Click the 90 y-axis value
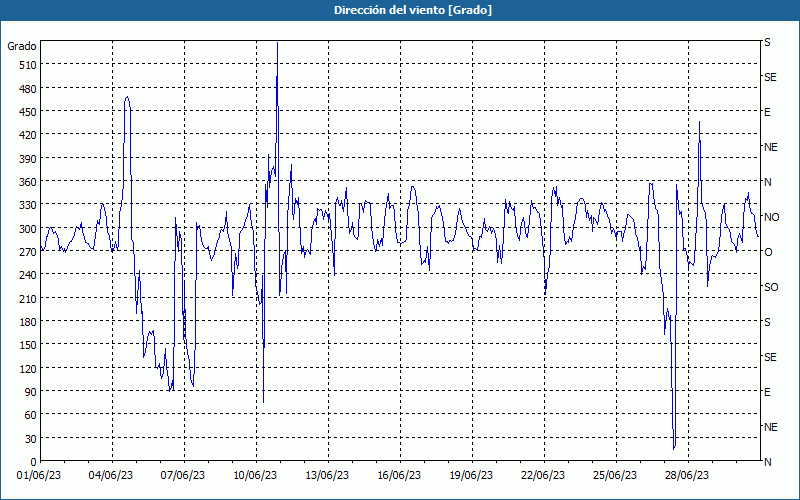This screenshot has height=500, width=800. point(31,392)
